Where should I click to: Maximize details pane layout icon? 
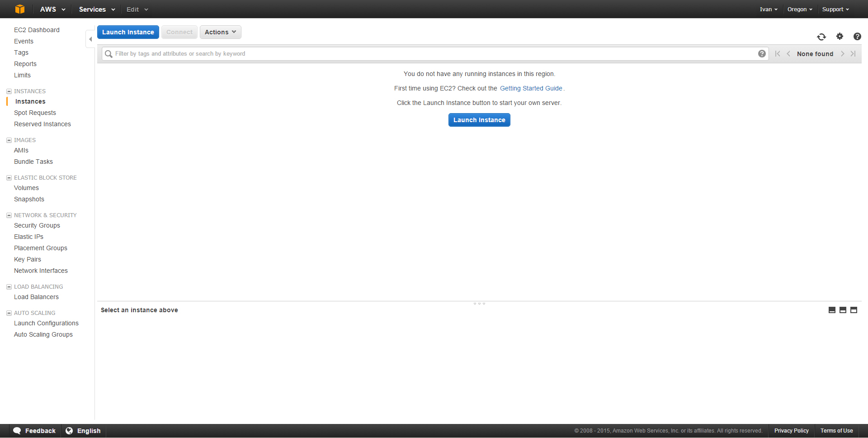(854, 310)
